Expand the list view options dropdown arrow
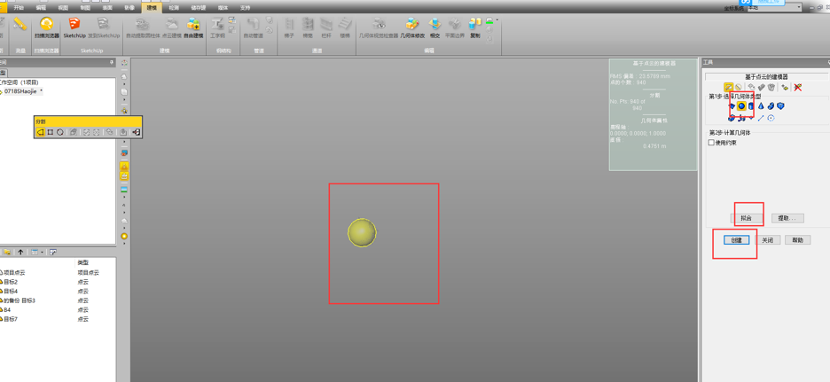 [x=42, y=252]
